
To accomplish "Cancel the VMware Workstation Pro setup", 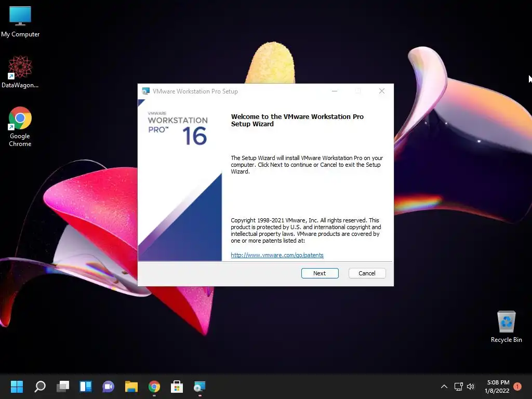I will coord(367,273).
